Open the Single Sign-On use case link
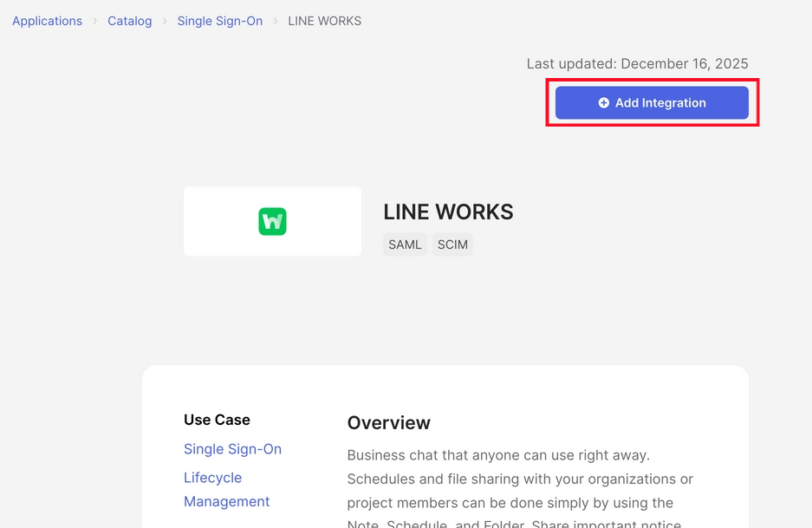Viewport: 812px width, 528px height. click(x=232, y=449)
